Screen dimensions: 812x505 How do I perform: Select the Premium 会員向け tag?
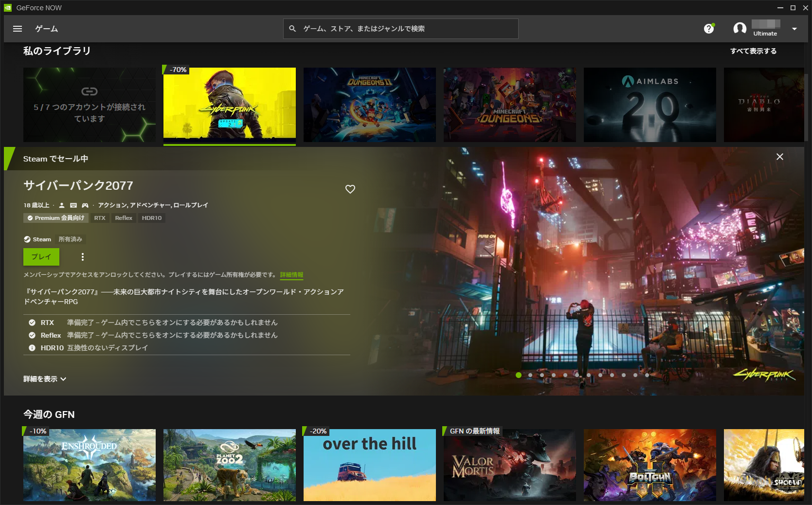click(x=56, y=218)
